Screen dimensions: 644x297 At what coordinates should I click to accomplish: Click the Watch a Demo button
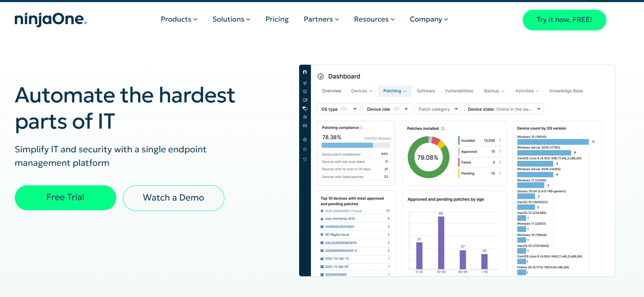click(x=174, y=198)
